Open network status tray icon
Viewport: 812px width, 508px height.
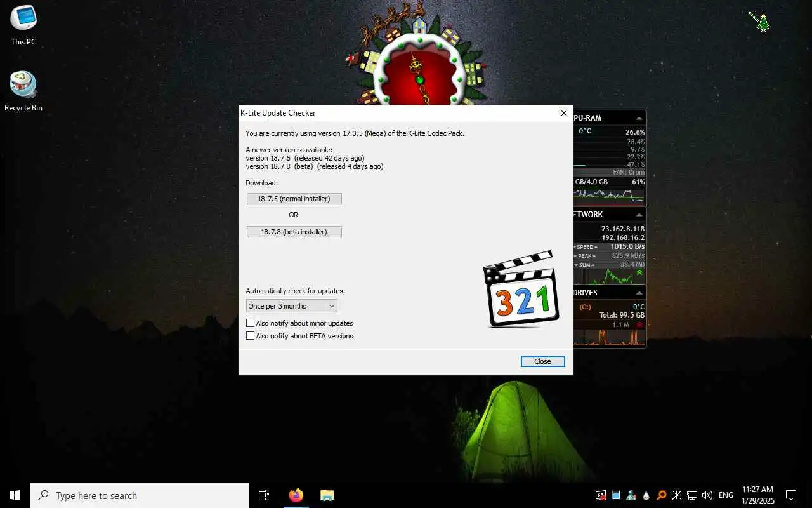pyautogui.click(x=692, y=495)
